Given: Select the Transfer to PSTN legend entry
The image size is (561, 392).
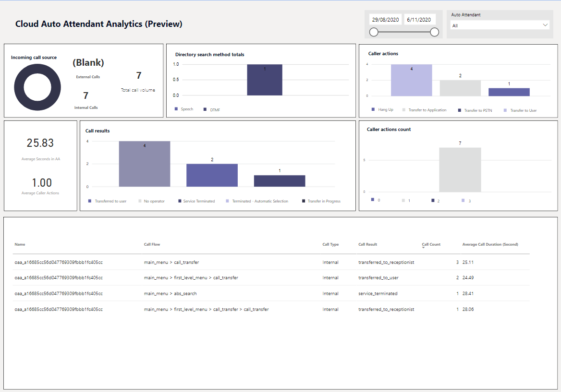Looking at the screenshot, I should (x=475, y=110).
